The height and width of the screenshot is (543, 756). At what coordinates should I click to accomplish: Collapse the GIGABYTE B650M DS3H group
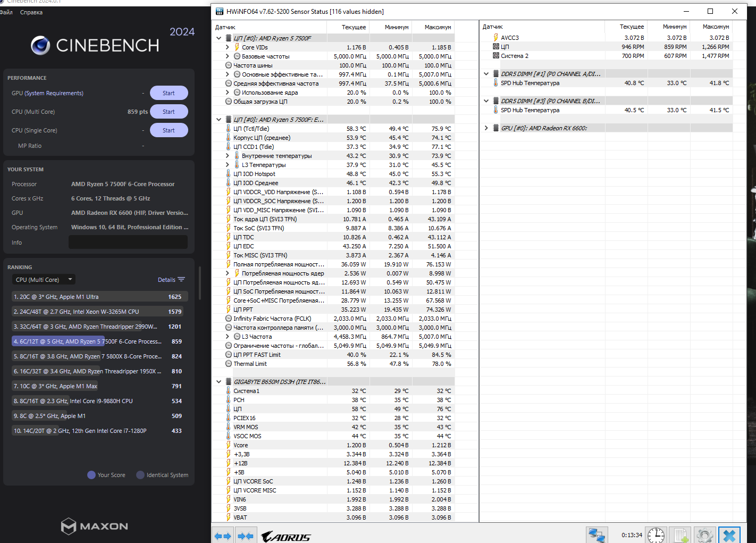(x=219, y=382)
